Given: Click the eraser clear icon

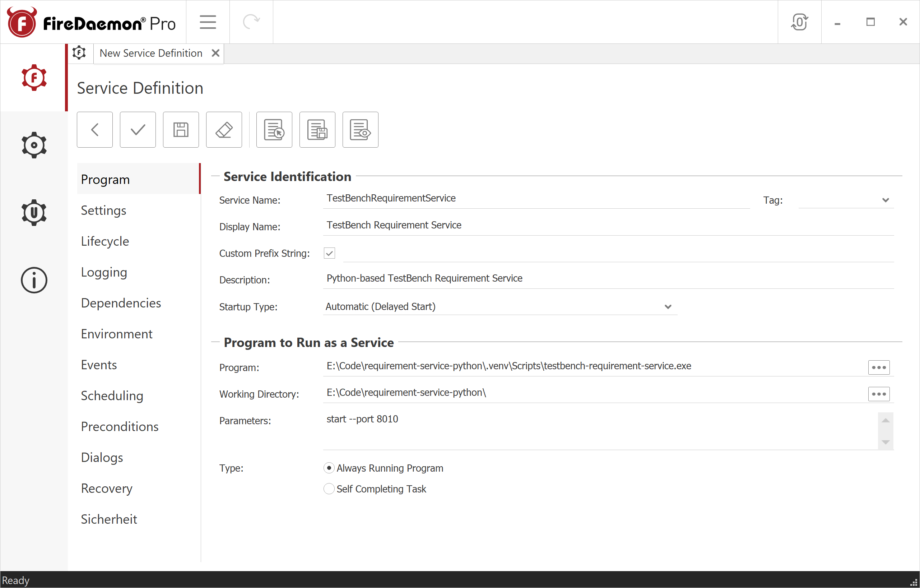Looking at the screenshot, I should coord(224,130).
